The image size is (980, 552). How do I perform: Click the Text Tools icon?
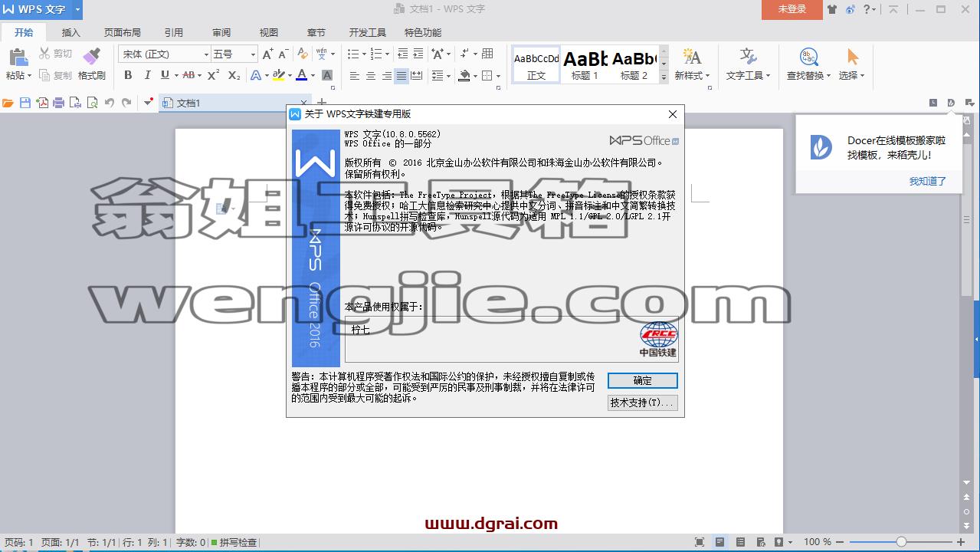pyautogui.click(x=748, y=57)
